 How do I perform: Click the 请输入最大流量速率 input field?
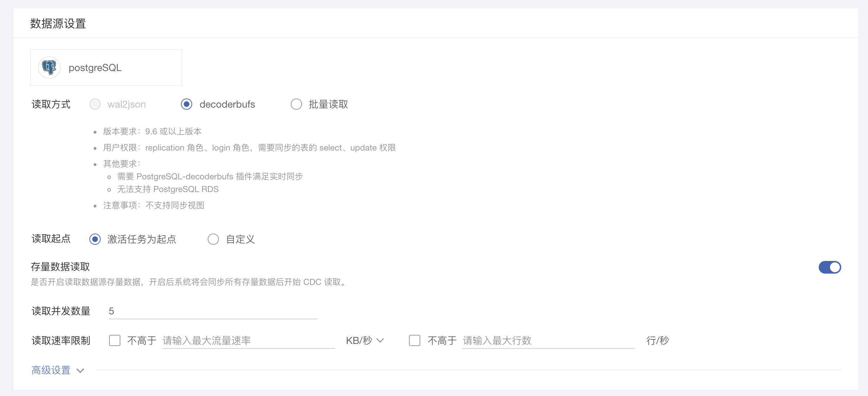(248, 340)
